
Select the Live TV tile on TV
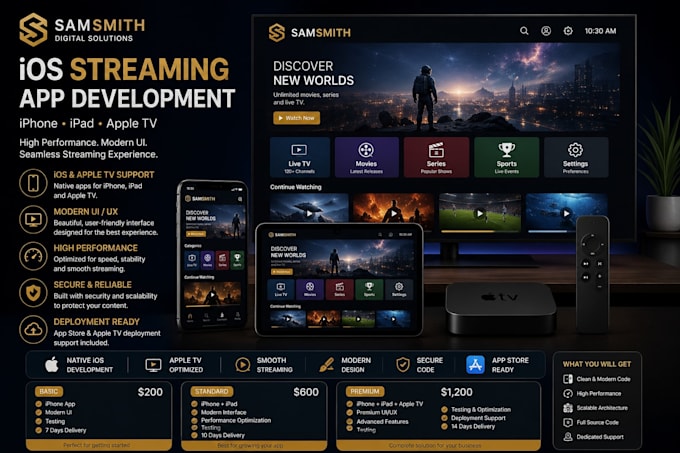300,157
